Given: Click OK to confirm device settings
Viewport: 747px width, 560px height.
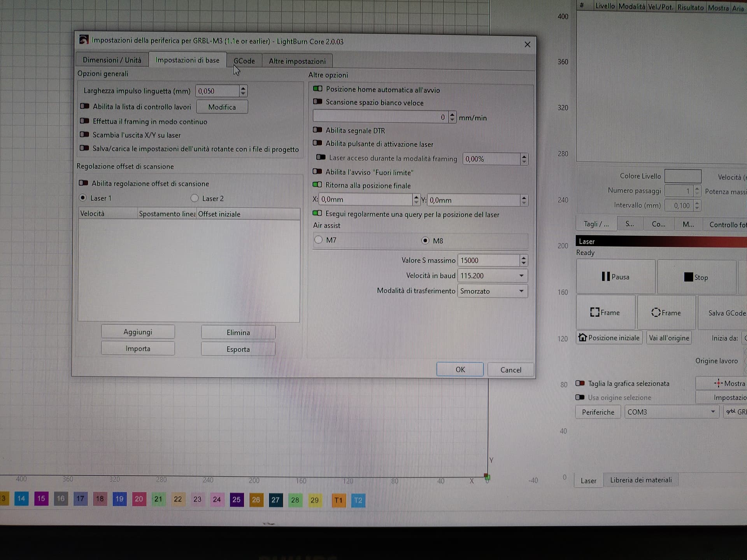Looking at the screenshot, I should click(460, 369).
